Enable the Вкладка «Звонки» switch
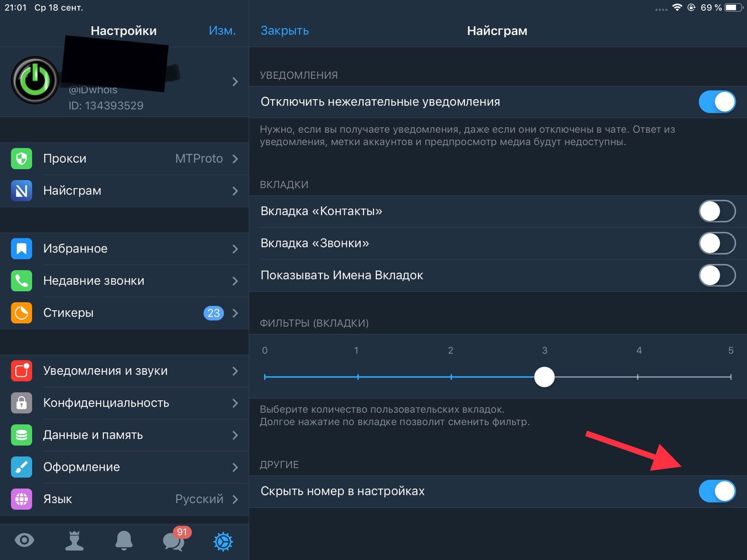Viewport: 747px width, 560px height. (x=717, y=243)
